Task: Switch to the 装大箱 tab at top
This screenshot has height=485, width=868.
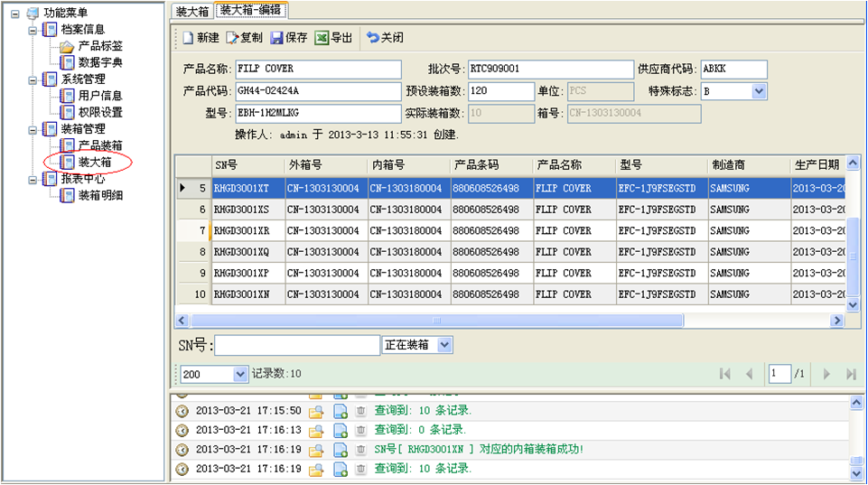Action: [191, 11]
